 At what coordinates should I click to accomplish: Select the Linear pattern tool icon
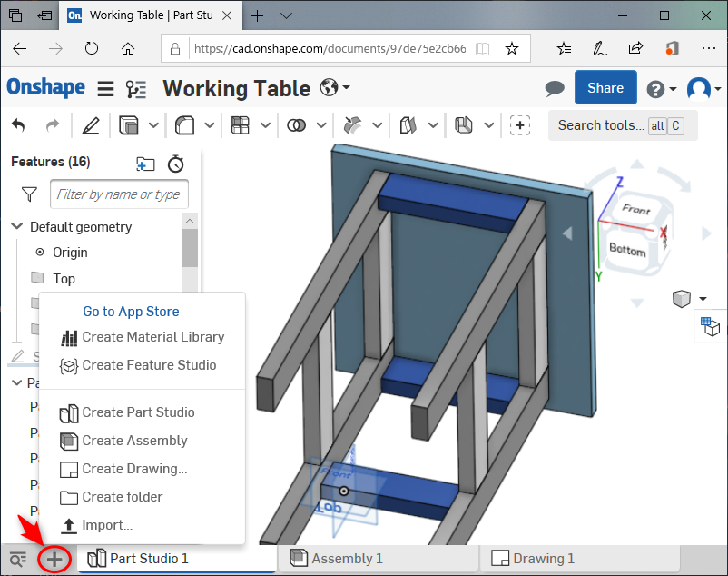[240, 125]
